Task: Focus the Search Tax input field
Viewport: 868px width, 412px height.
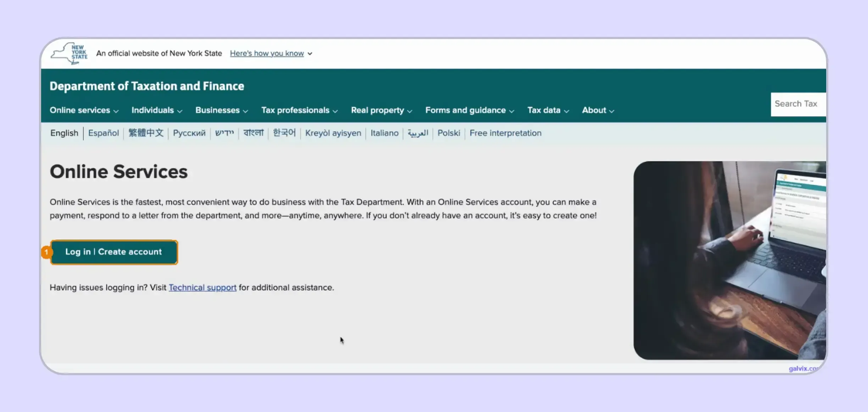Action: (x=798, y=104)
